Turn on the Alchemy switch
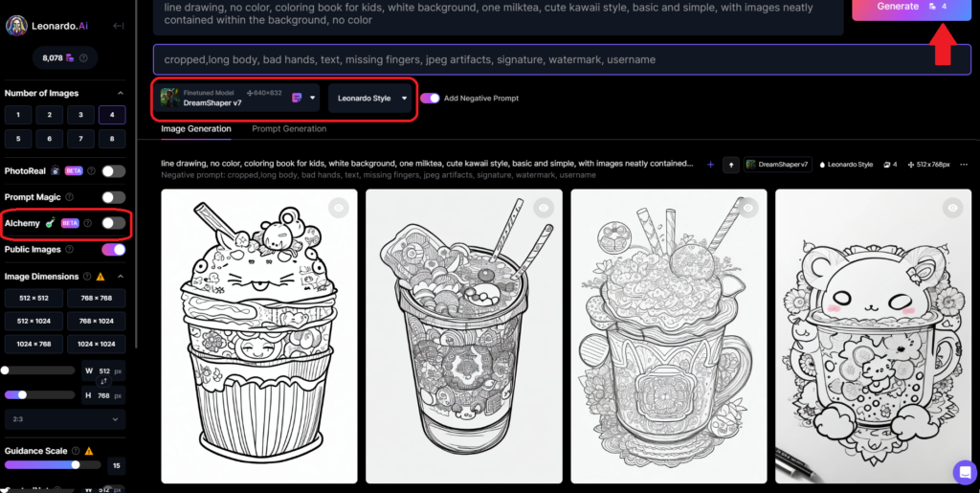Screen dimensions: 980x493 coord(114,223)
